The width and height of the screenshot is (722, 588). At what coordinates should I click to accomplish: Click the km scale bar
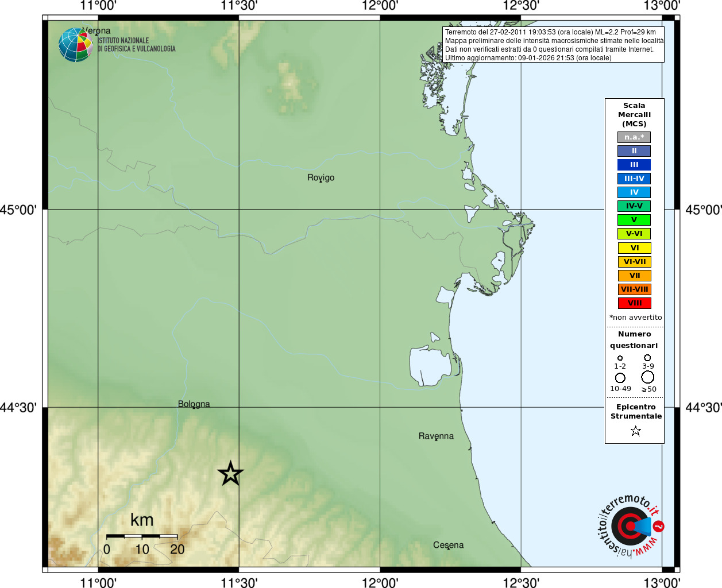click(142, 536)
